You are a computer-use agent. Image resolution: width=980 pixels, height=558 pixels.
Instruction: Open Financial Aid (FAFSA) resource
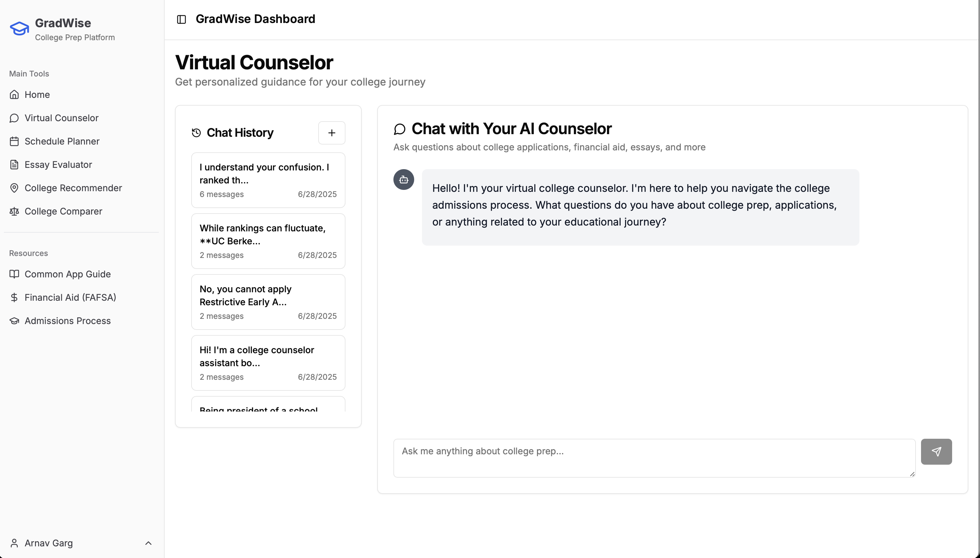(x=70, y=298)
